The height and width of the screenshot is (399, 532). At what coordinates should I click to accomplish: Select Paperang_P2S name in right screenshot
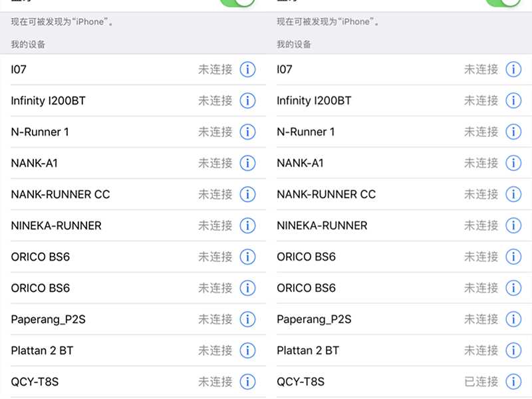click(314, 320)
